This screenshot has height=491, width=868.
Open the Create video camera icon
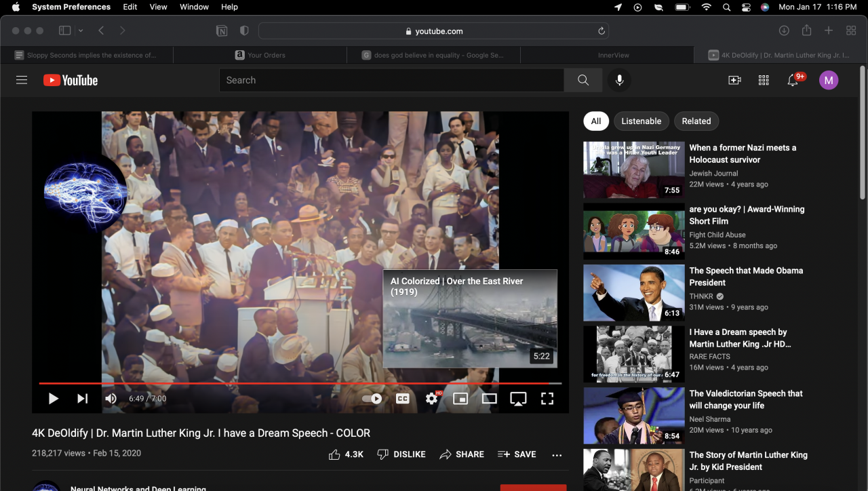pyautogui.click(x=734, y=80)
